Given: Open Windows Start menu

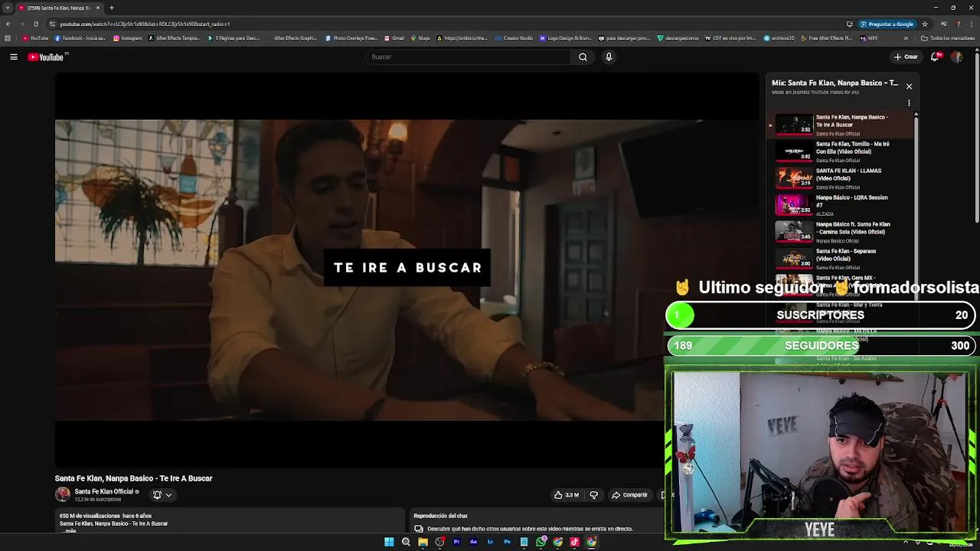Looking at the screenshot, I should [x=389, y=542].
